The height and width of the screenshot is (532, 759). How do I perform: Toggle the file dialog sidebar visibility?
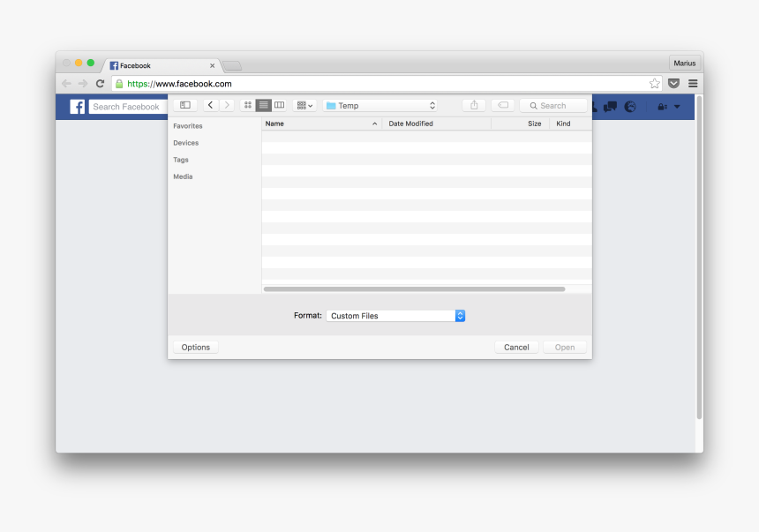pyautogui.click(x=185, y=105)
